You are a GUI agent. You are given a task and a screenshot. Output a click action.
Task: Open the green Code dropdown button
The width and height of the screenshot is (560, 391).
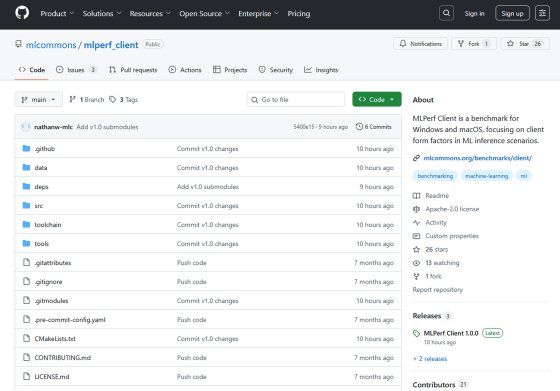click(x=377, y=99)
